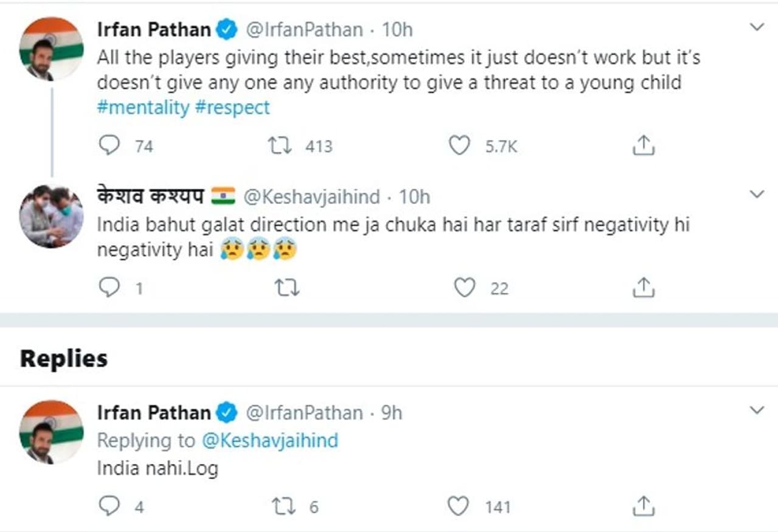Open Keshav Kashyap's profile picture

[x=52, y=216]
